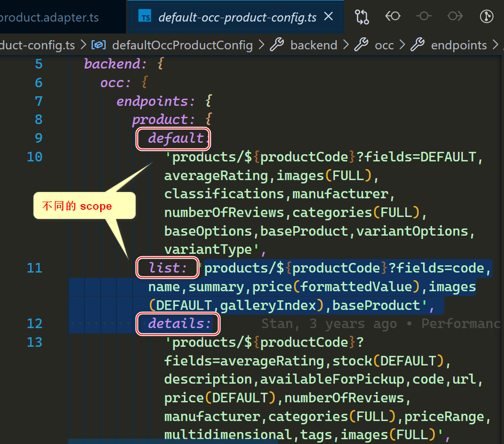
Task: Click 'description,availableForPickup,code,url,' text
Action: pyautogui.click(x=324, y=379)
